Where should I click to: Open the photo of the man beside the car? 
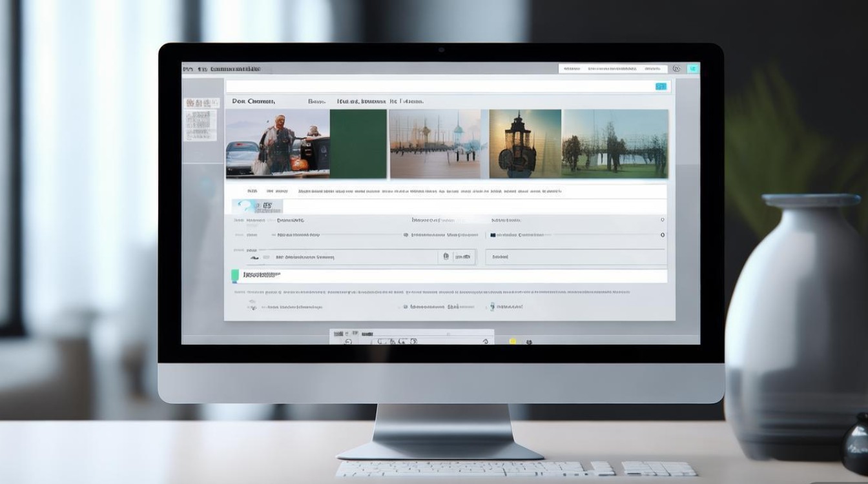point(277,143)
